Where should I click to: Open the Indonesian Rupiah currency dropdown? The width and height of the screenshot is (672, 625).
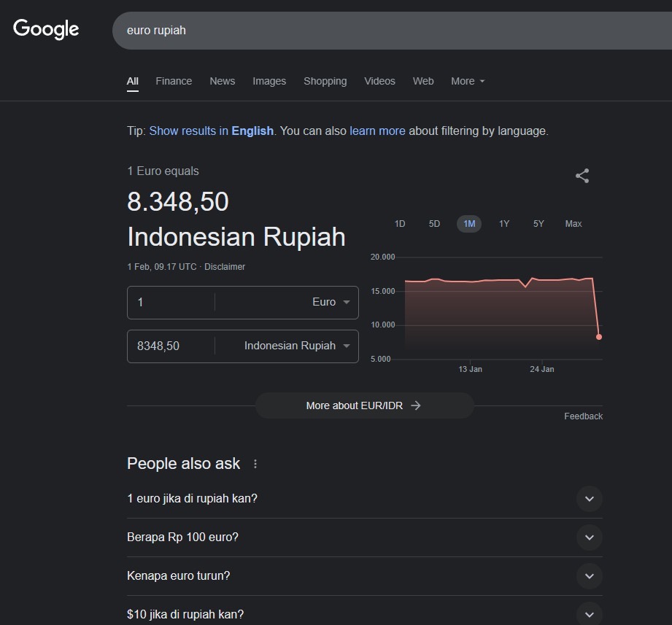(297, 346)
